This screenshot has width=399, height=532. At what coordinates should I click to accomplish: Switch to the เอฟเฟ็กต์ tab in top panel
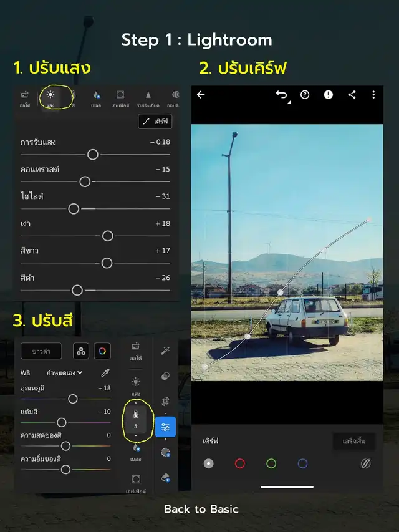(x=120, y=98)
